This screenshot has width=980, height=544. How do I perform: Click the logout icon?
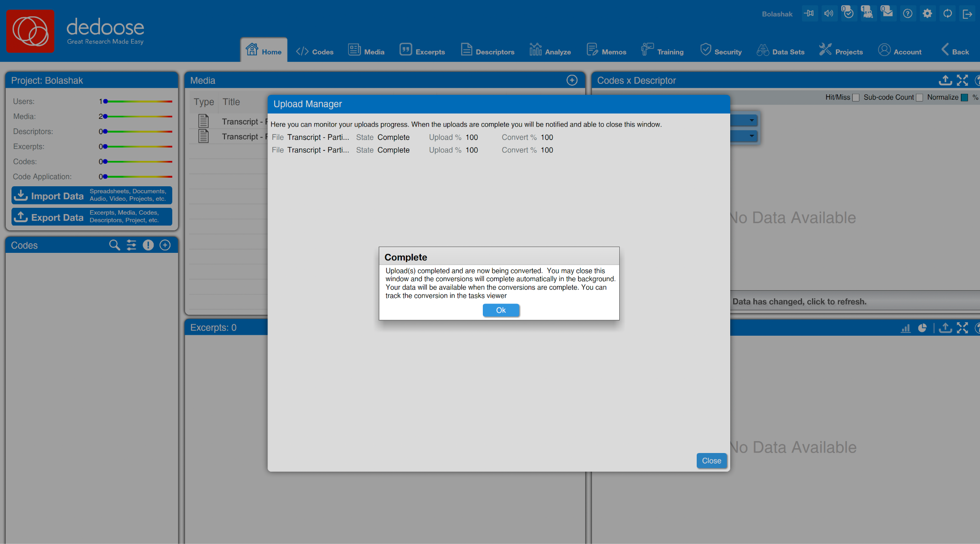[967, 14]
